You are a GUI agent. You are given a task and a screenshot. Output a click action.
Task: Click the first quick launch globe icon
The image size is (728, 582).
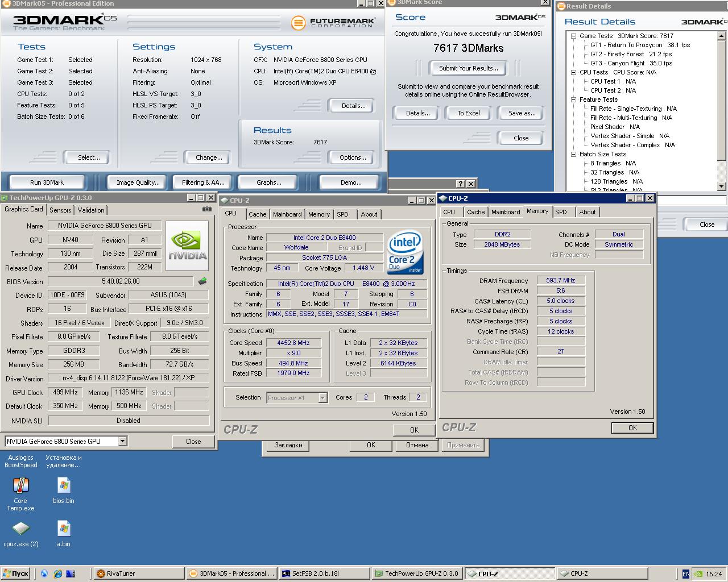44,573
